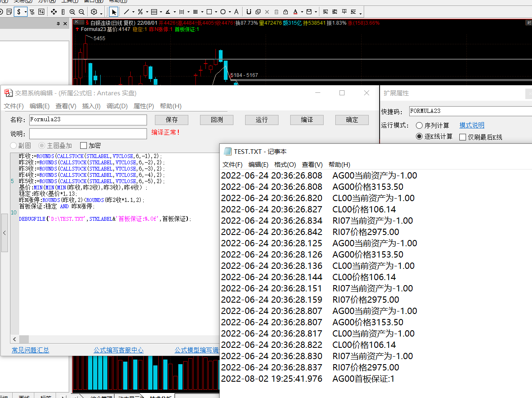
Task: Open the percent tool dropdown arrow
Action: [x=147, y=12]
